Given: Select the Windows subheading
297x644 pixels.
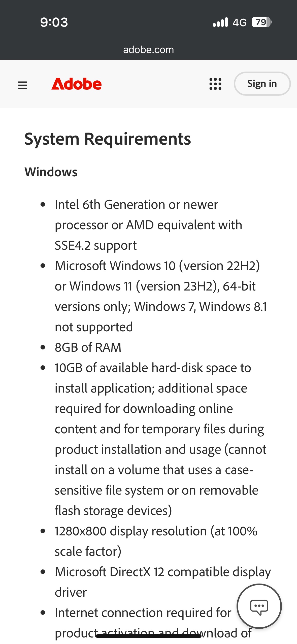Looking at the screenshot, I should point(51,172).
